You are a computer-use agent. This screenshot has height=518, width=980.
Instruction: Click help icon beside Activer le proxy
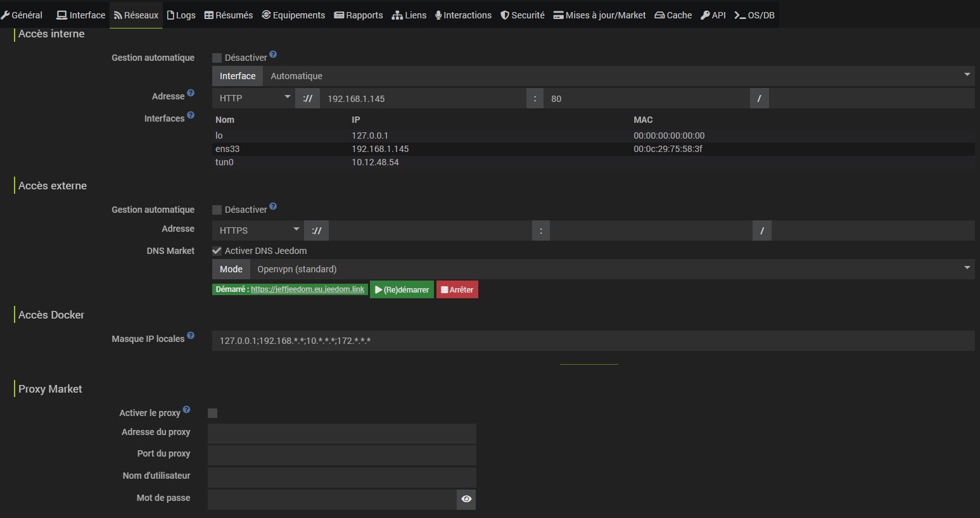tap(186, 410)
